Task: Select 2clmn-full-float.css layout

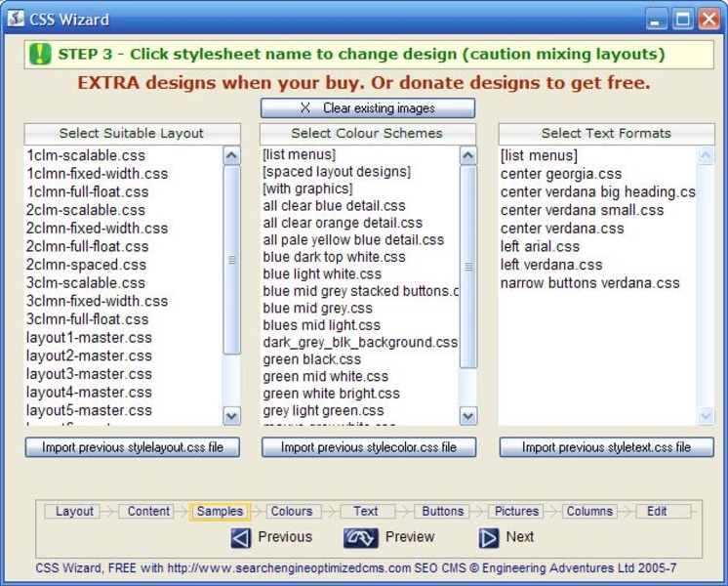Action: 87,246
